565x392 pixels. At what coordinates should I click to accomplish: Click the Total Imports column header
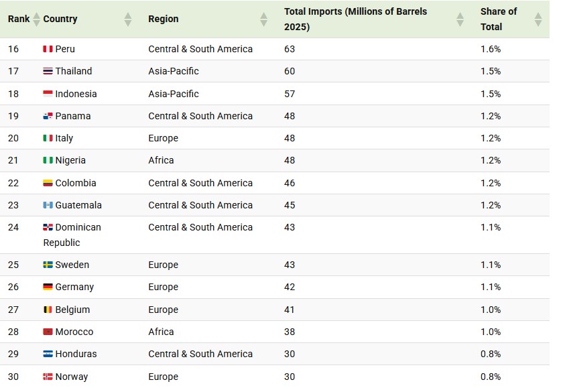355,19
